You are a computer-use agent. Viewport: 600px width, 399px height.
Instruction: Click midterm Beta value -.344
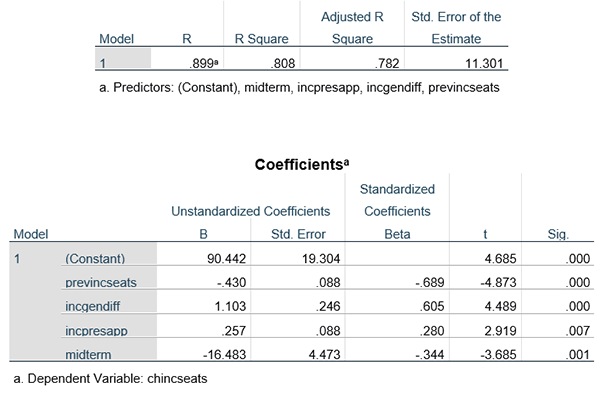[430, 355]
